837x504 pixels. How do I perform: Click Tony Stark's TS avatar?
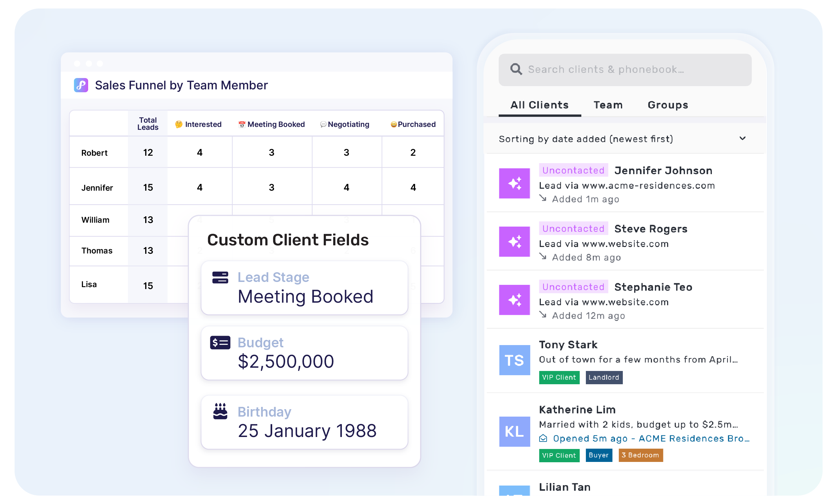point(514,360)
